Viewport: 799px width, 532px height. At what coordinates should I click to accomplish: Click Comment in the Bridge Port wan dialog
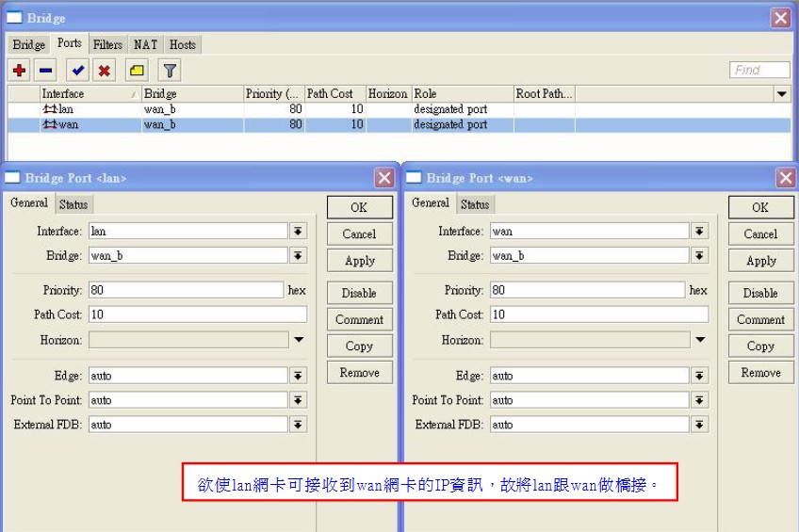tap(760, 320)
